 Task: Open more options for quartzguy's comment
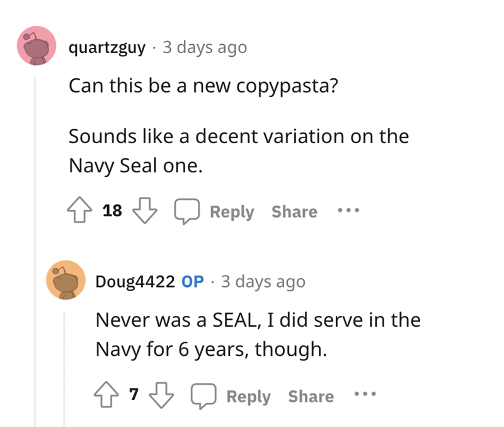pyautogui.click(x=350, y=210)
